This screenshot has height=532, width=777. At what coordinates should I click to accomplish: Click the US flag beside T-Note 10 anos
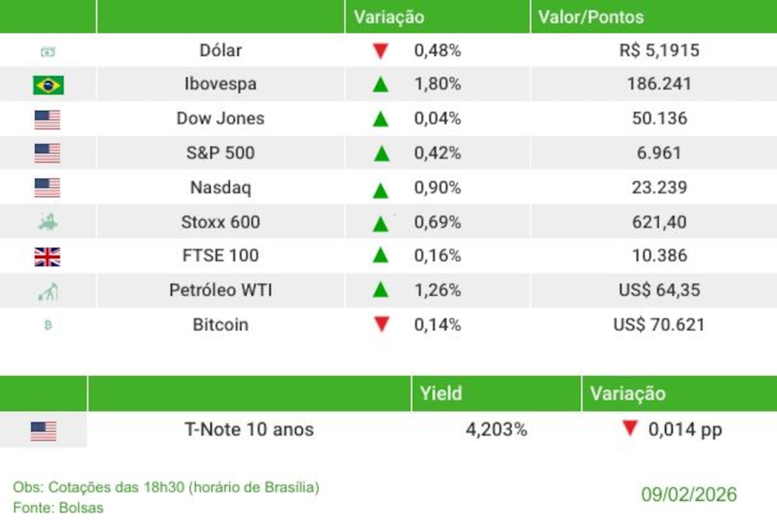tap(44, 431)
